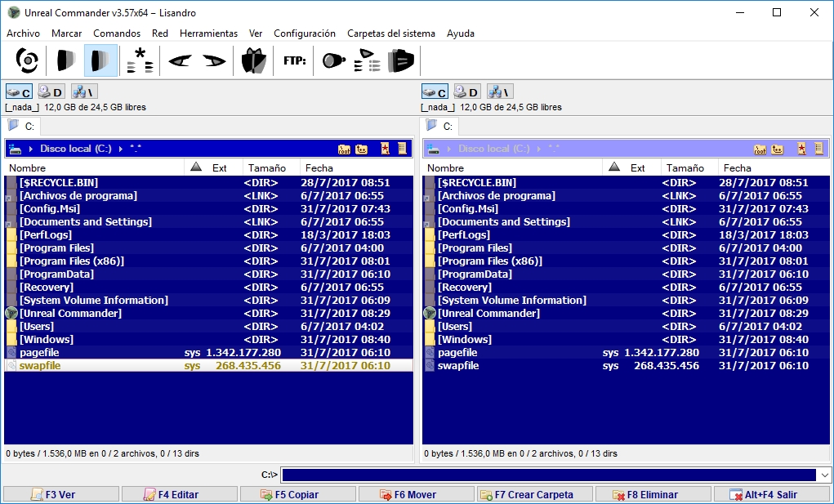Viewport: 834px width, 504px height.
Task: Click the Unreal Commander folder icon in left panel
Action: pos(11,313)
